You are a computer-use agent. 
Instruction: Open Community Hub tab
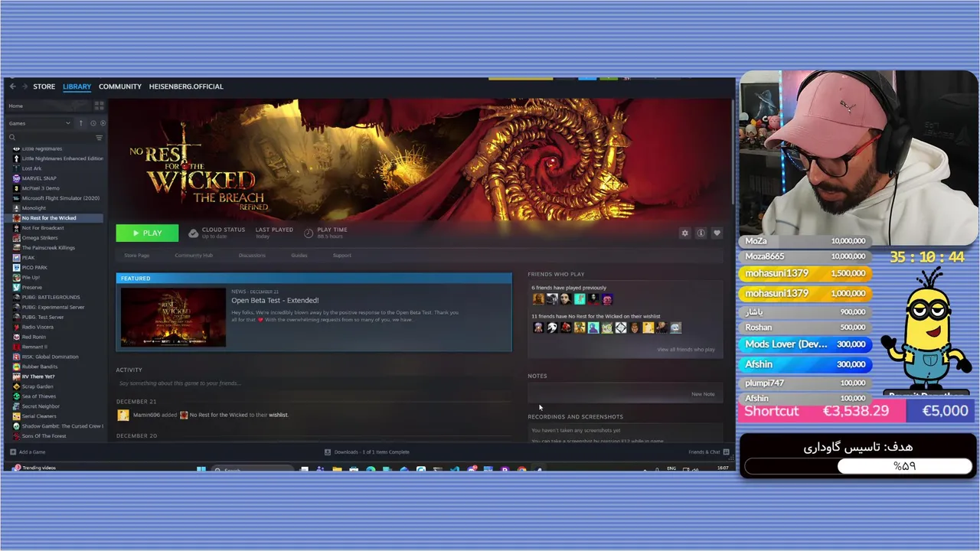[x=194, y=255]
